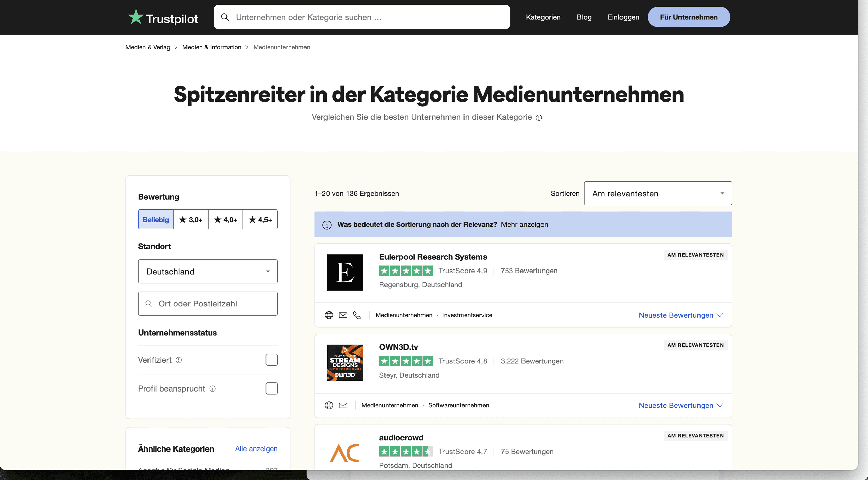
Task: Select the 4,5+ rating filter
Action: click(260, 219)
